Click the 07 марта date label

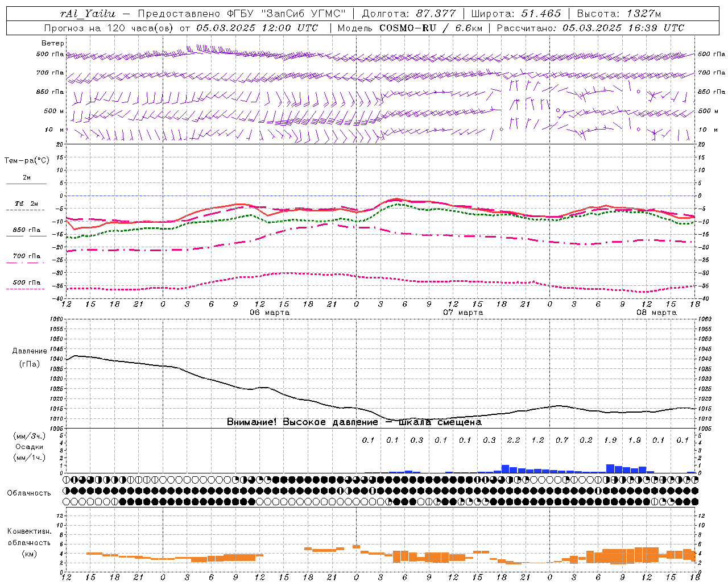tap(463, 312)
